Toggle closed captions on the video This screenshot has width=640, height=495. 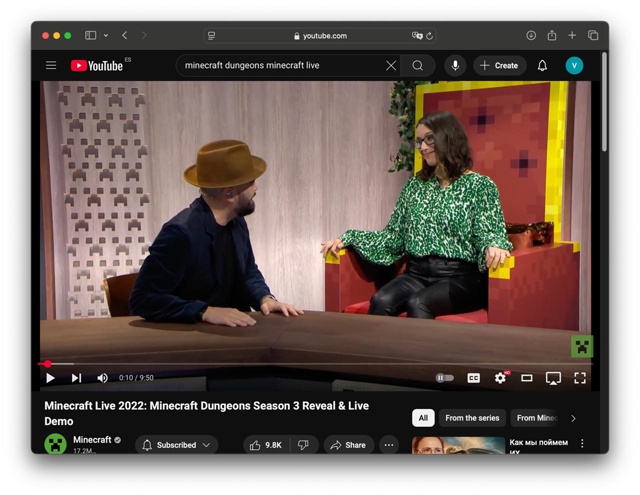point(474,378)
